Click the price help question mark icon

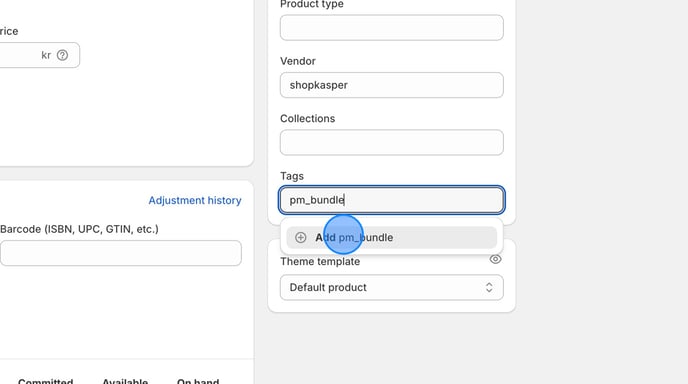pyautogui.click(x=63, y=55)
